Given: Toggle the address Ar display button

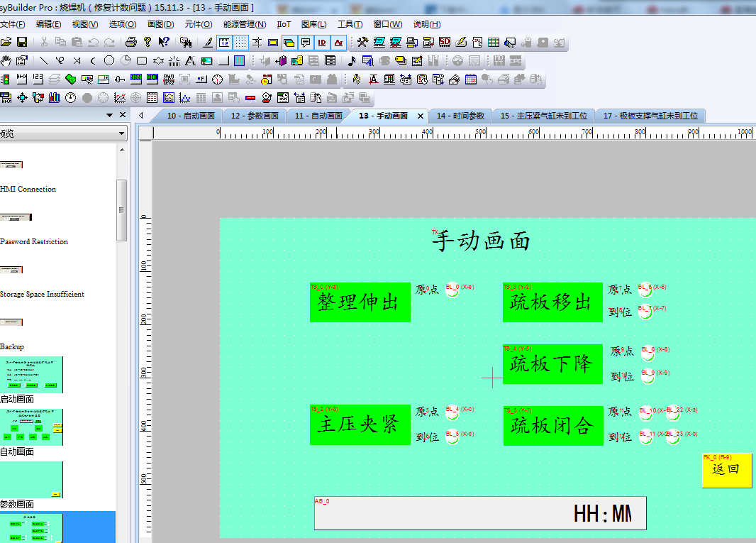Looking at the screenshot, I should tap(338, 43).
